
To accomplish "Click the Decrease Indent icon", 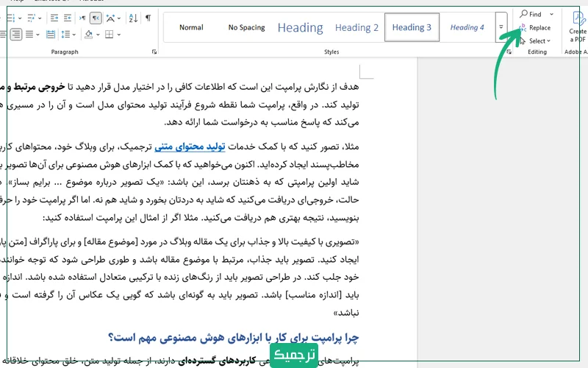I will (x=54, y=18).
